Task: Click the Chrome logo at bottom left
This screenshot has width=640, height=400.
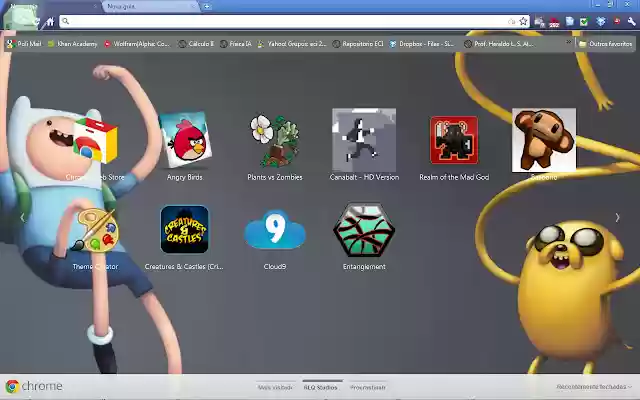Action: [12, 386]
